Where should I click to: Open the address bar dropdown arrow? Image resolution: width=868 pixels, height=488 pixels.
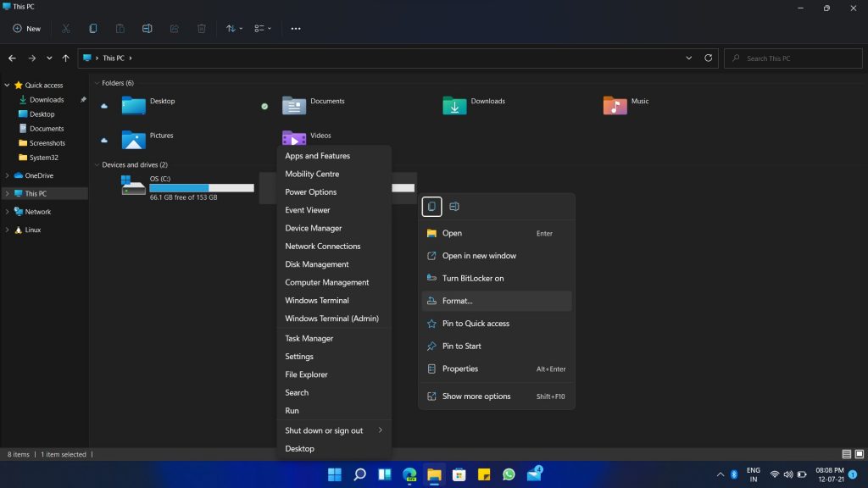tap(688, 58)
